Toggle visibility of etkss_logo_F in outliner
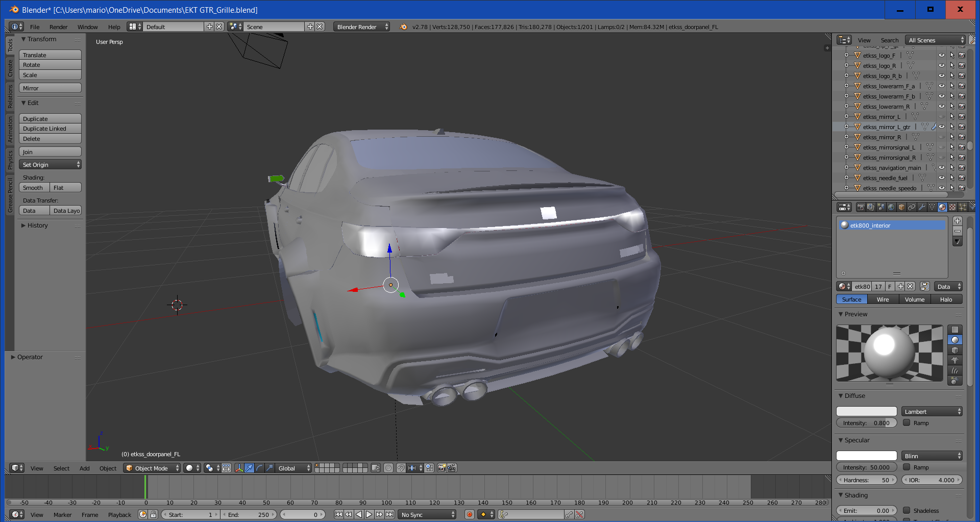 [941, 55]
